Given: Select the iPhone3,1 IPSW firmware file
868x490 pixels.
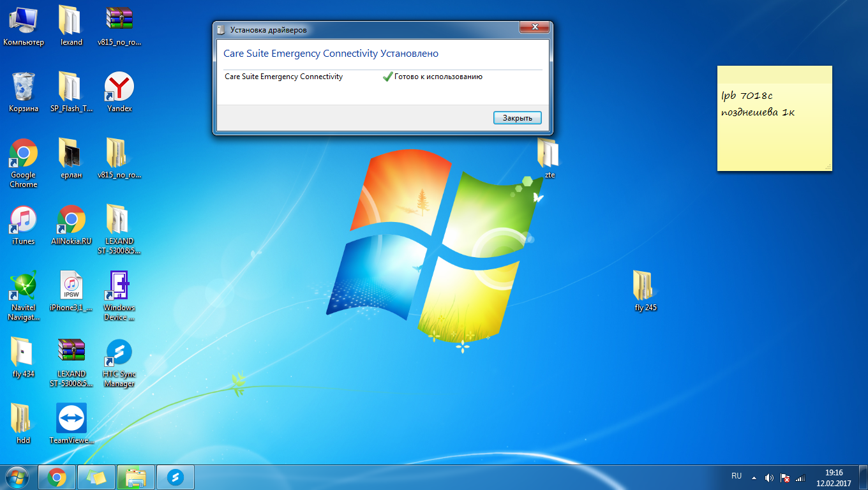Looking at the screenshot, I should pyautogui.click(x=71, y=286).
